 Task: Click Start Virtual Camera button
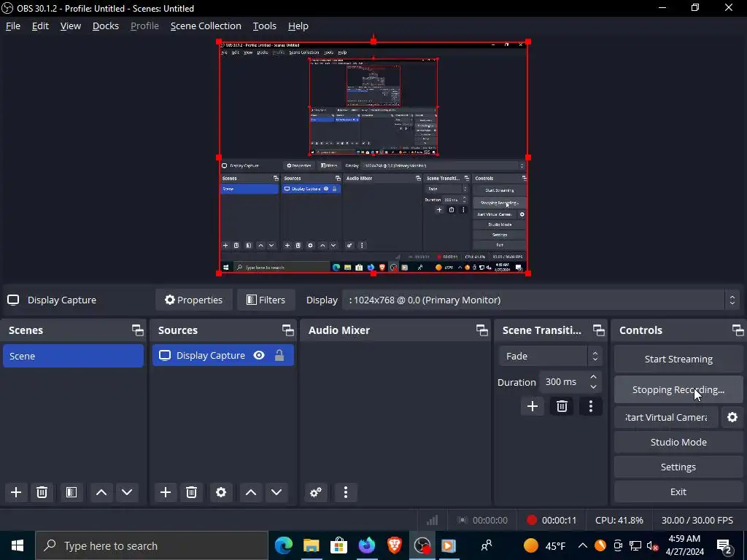pyautogui.click(x=666, y=417)
